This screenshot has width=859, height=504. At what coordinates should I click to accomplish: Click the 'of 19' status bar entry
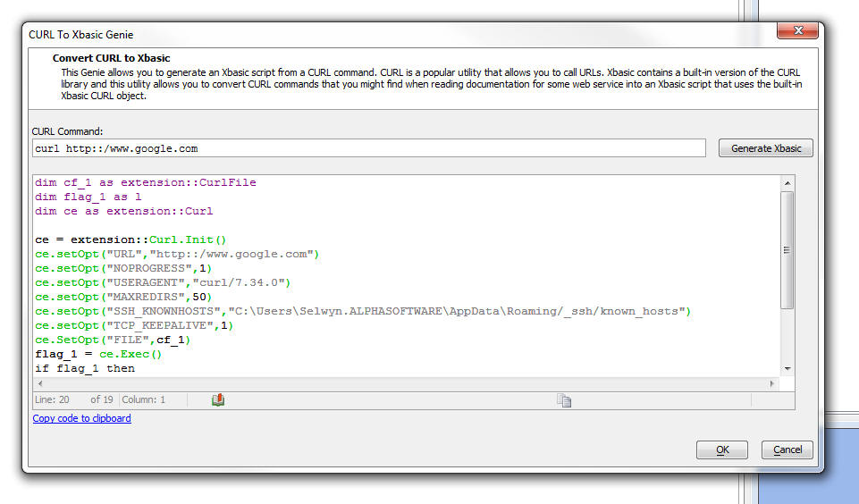(101, 400)
